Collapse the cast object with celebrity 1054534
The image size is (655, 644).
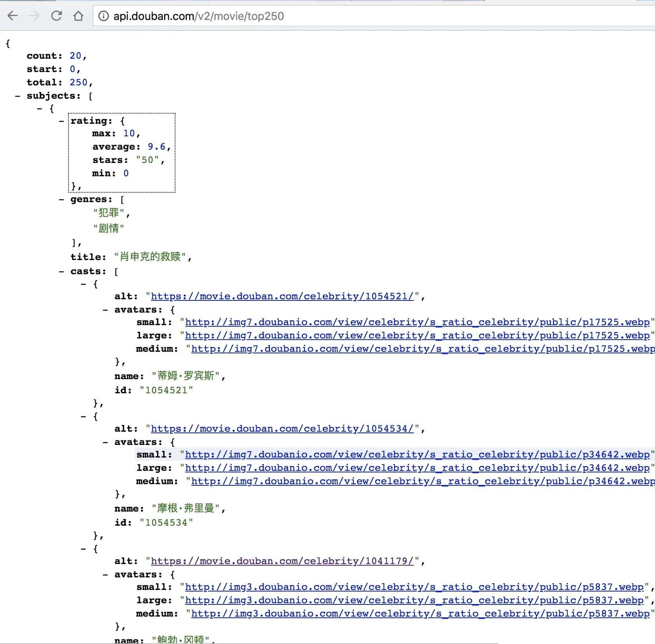83,416
